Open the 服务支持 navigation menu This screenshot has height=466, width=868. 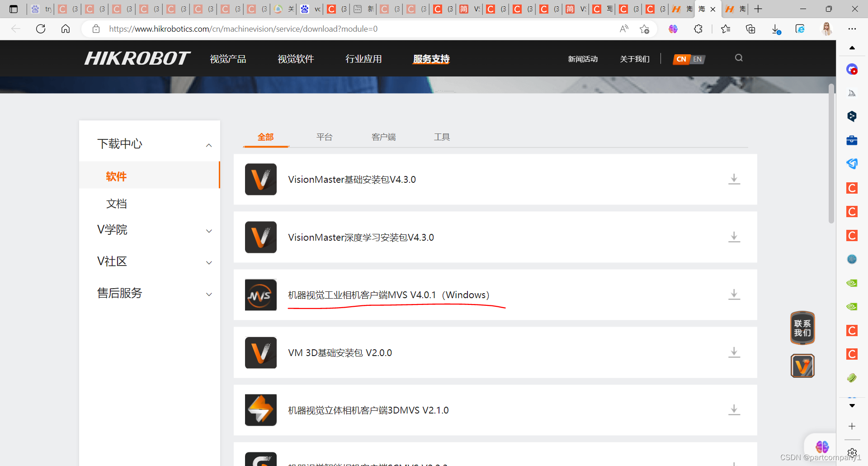431,59
